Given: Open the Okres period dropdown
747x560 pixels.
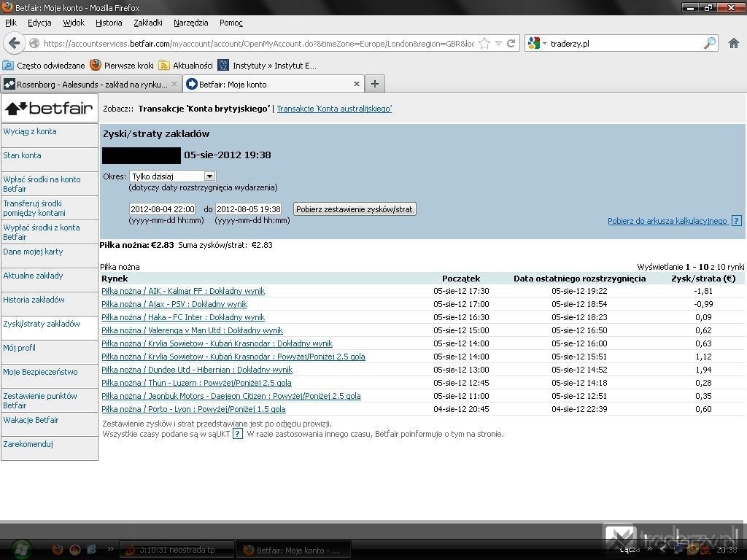Looking at the screenshot, I should (172, 176).
